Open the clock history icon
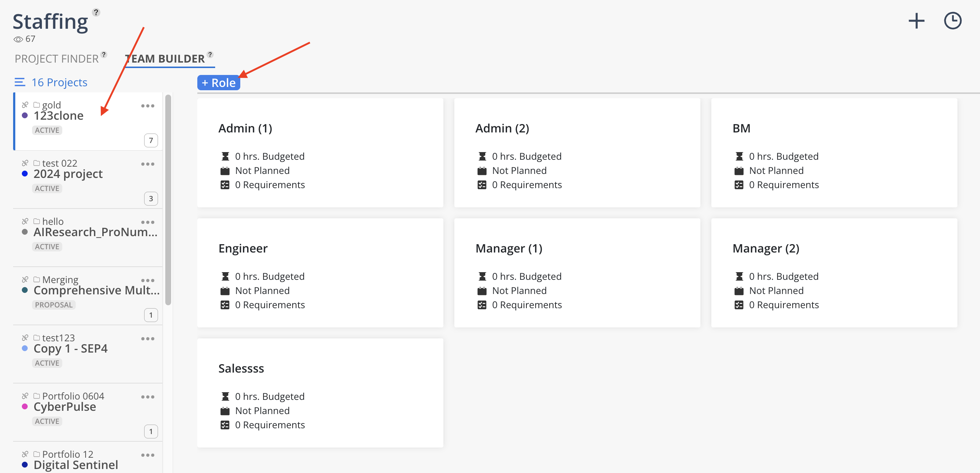The height and width of the screenshot is (473, 980). coord(953,21)
